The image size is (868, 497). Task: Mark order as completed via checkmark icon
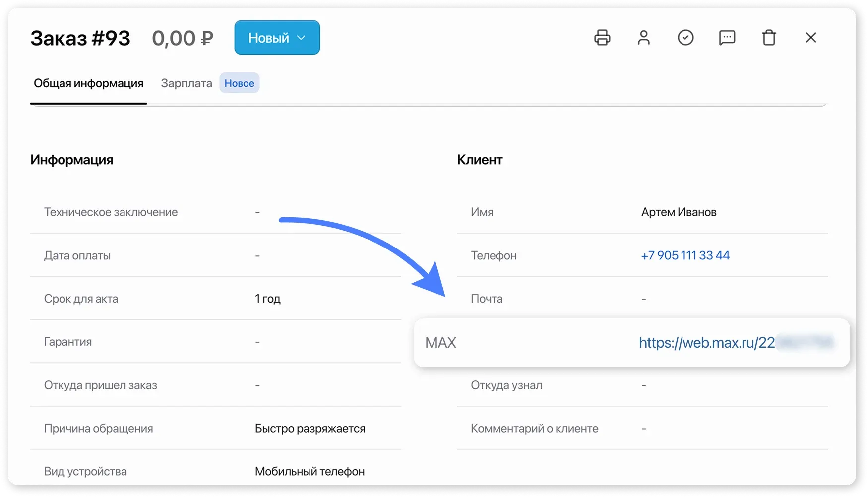[685, 37]
